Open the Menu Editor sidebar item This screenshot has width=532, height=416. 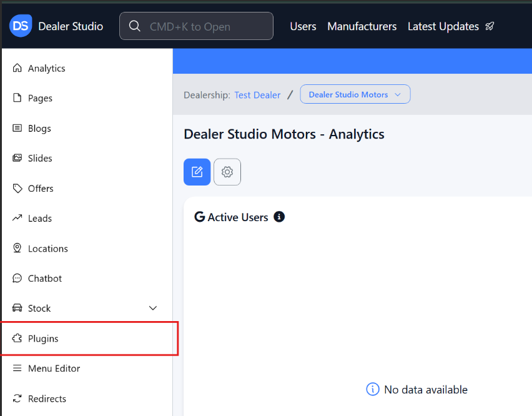(x=54, y=369)
